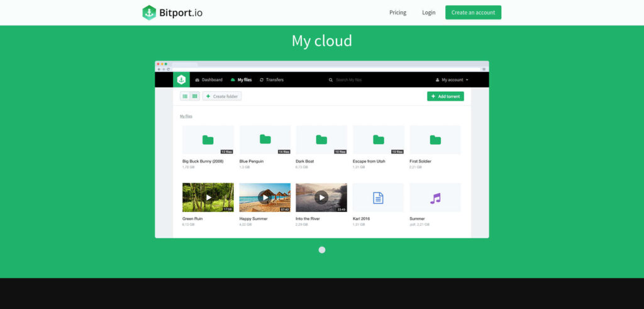Screen dimensions: 644x309
Task: Click the Create an account button
Action: [x=473, y=13]
